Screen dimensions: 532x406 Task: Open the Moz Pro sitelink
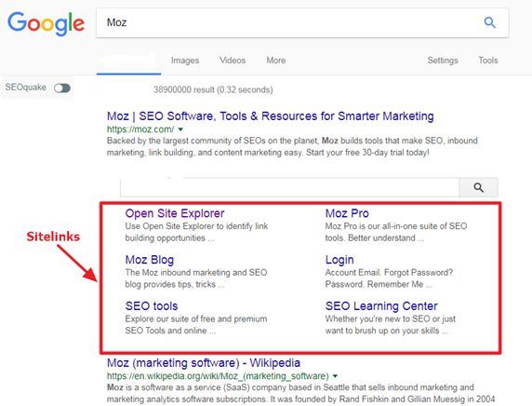347,213
